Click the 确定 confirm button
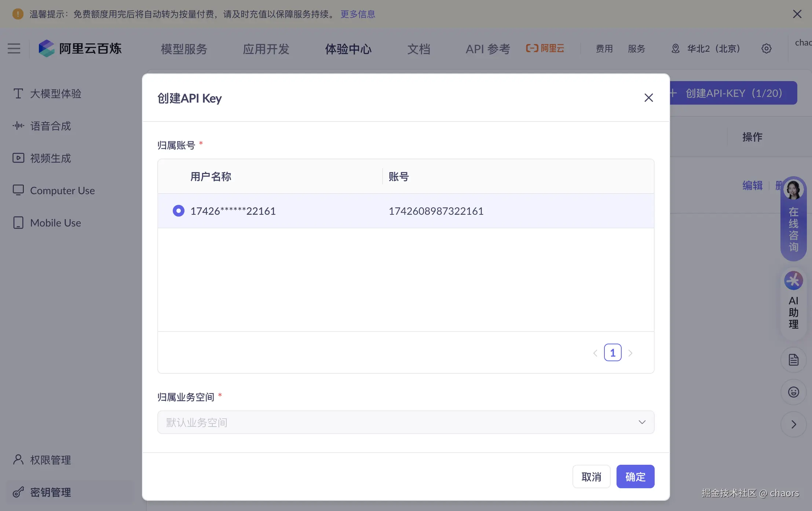 coord(635,476)
